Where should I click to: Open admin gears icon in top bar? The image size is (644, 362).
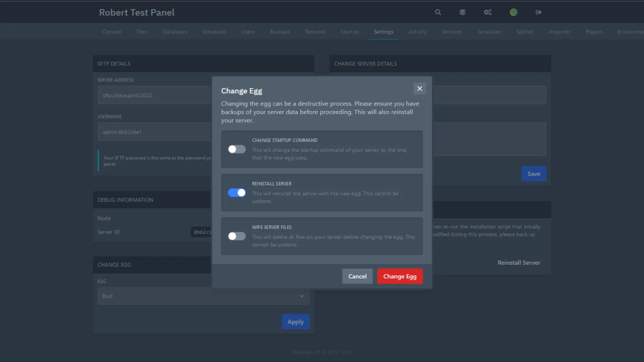[x=487, y=12]
